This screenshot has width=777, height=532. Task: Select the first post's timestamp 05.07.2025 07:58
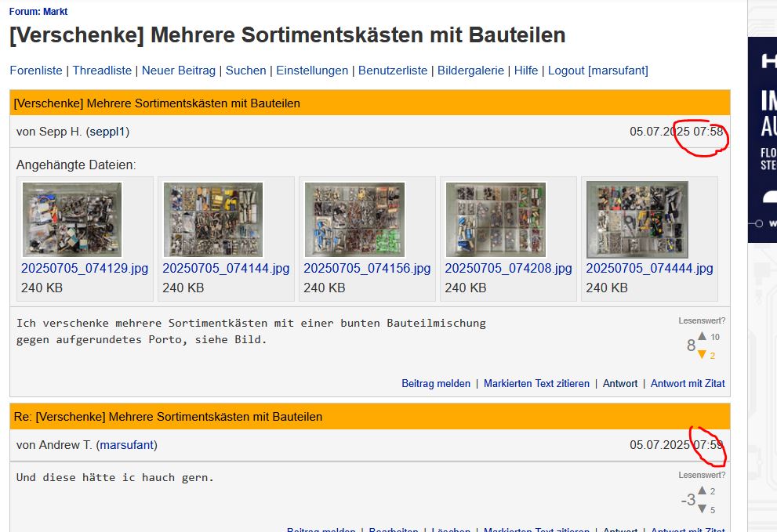[x=677, y=132]
